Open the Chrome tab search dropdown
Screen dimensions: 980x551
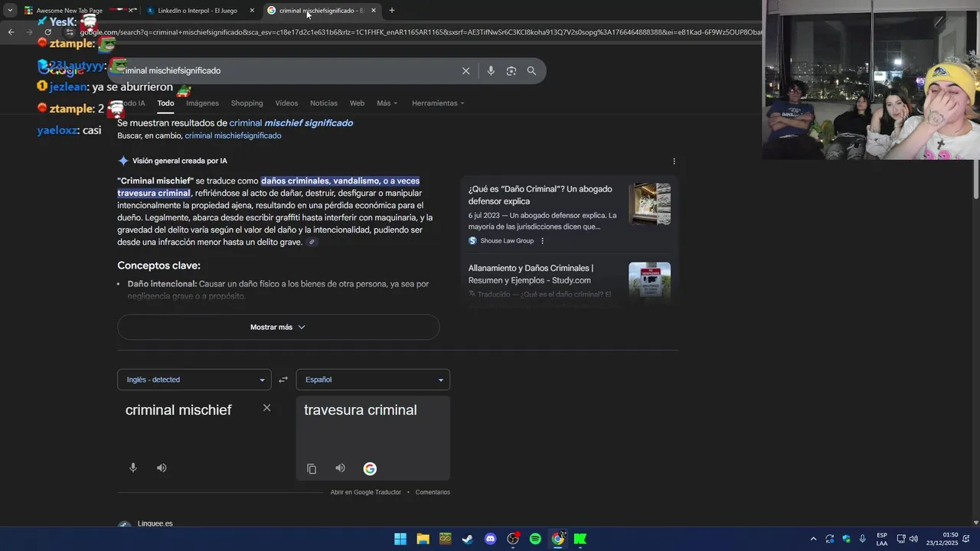[9, 11]
